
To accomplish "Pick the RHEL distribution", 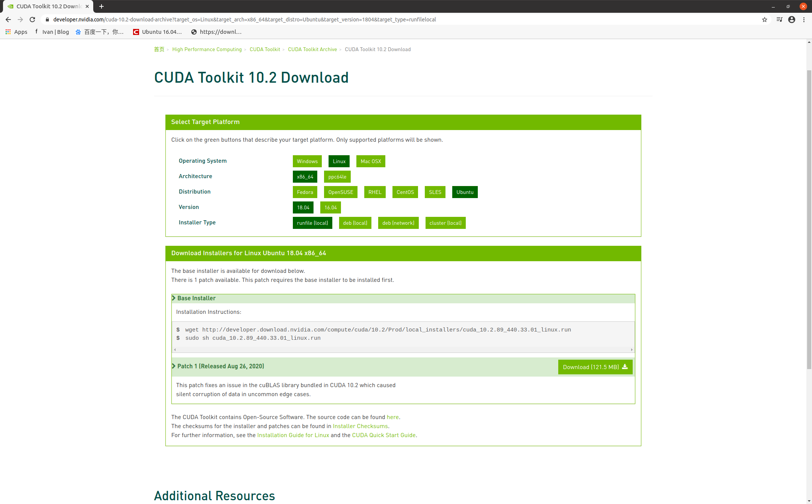I will 375,192.
